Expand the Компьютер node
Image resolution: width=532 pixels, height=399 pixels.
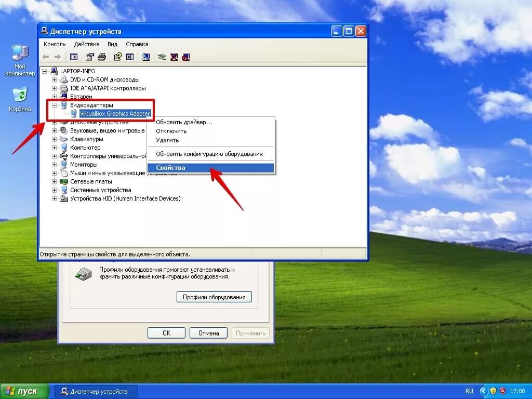(54, 148)
